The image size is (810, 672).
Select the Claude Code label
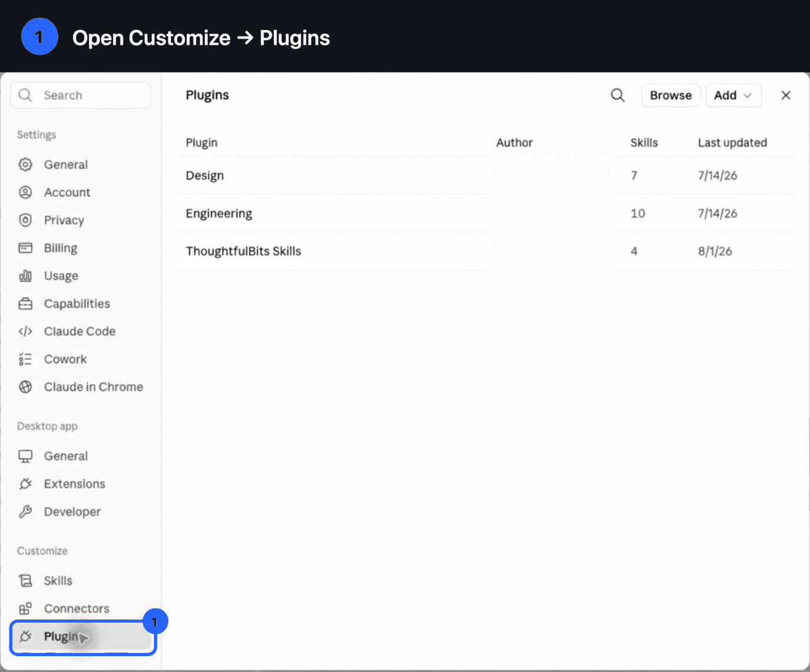pyautogui.click(x=80, y=331)
